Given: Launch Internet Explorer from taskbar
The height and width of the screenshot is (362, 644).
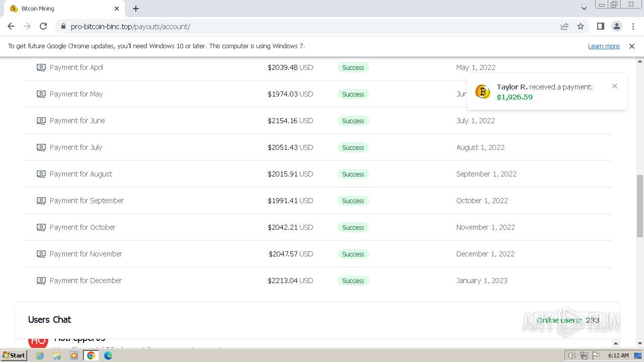Looking at the screenshot, I should click(x=40, y=355).
